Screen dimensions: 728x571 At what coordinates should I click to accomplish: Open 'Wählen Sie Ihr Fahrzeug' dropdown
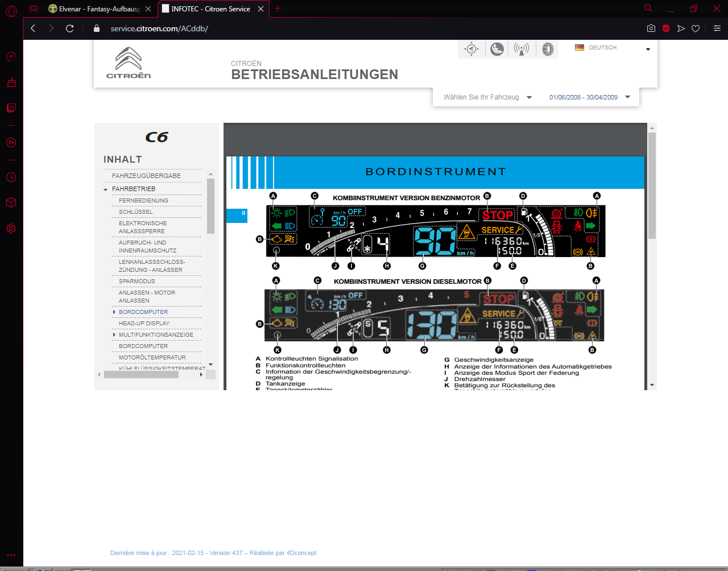tap(487, 97)
